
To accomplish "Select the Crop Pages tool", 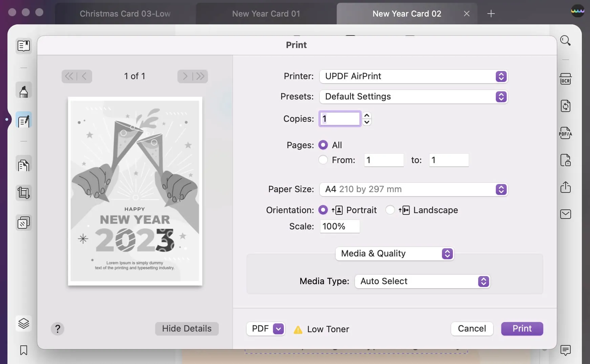I will 24,193.
